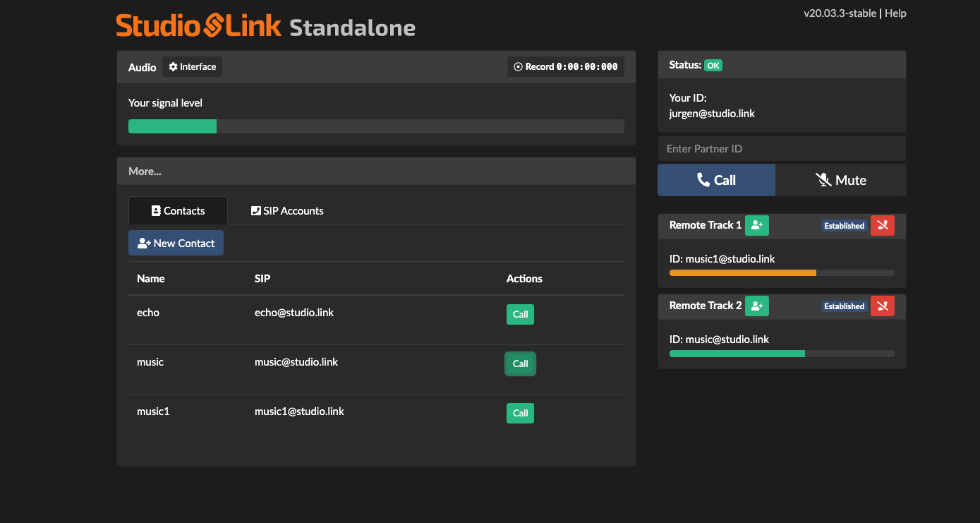This screenshot has width=980, height=523.
Task: Click the Status OK badge
Action: (713, 65)
